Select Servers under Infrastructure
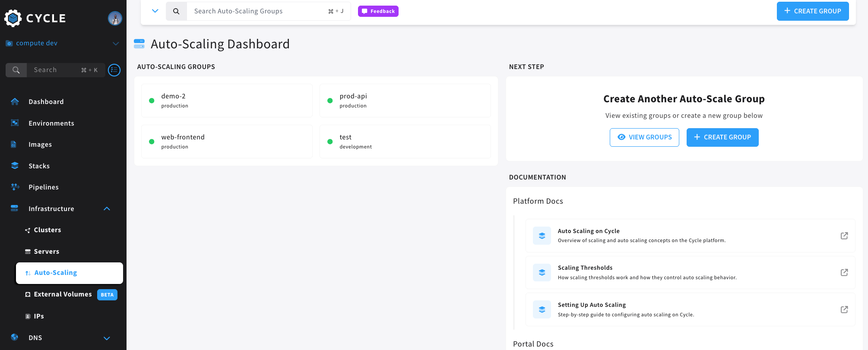Screen dimensions: 868x350 tap(46, 252)
